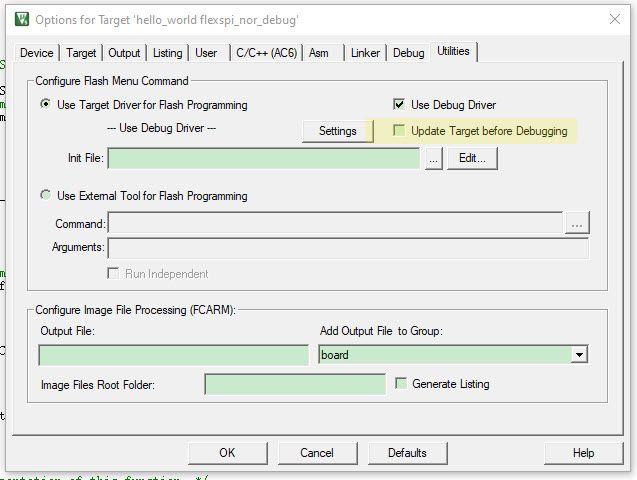Viewport: 637px width, 480px height.
Task: Click the Edit... button for Init File
Action: (472, 158)
